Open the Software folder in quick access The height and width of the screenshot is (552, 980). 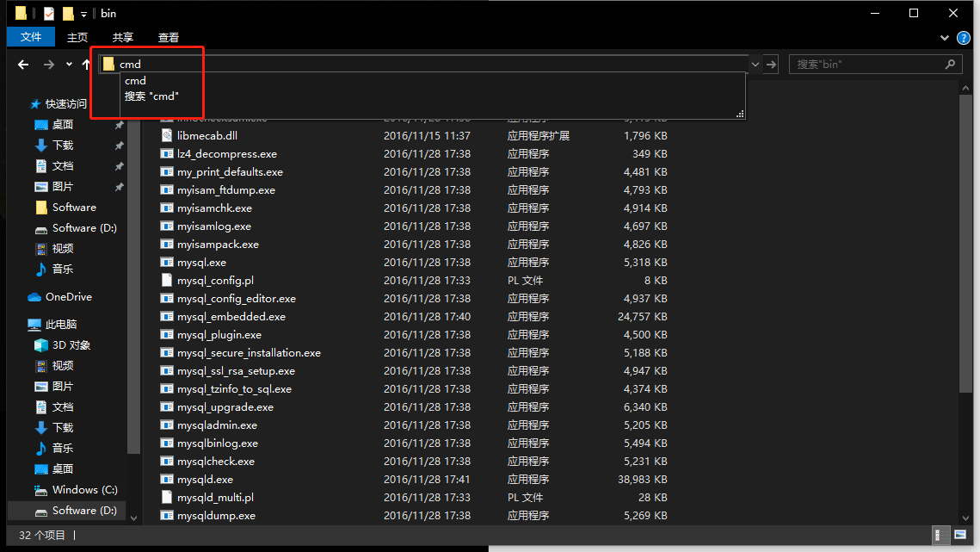74,208
